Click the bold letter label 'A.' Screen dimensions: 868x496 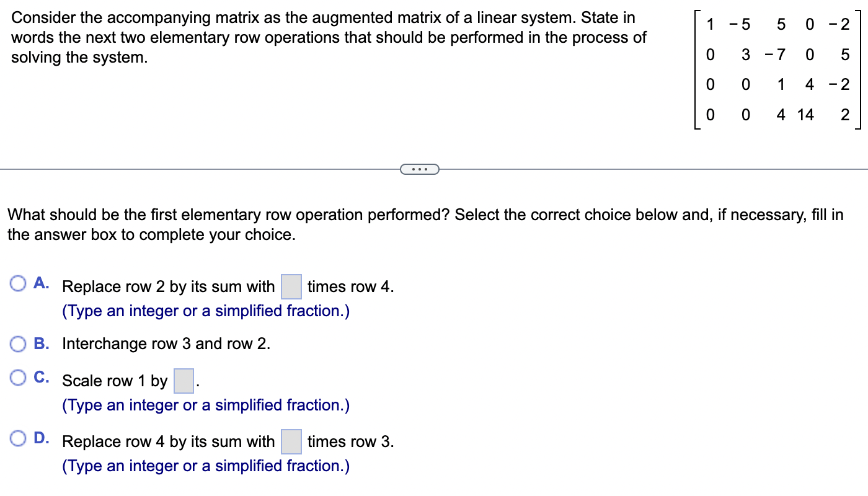coord(41,283)
